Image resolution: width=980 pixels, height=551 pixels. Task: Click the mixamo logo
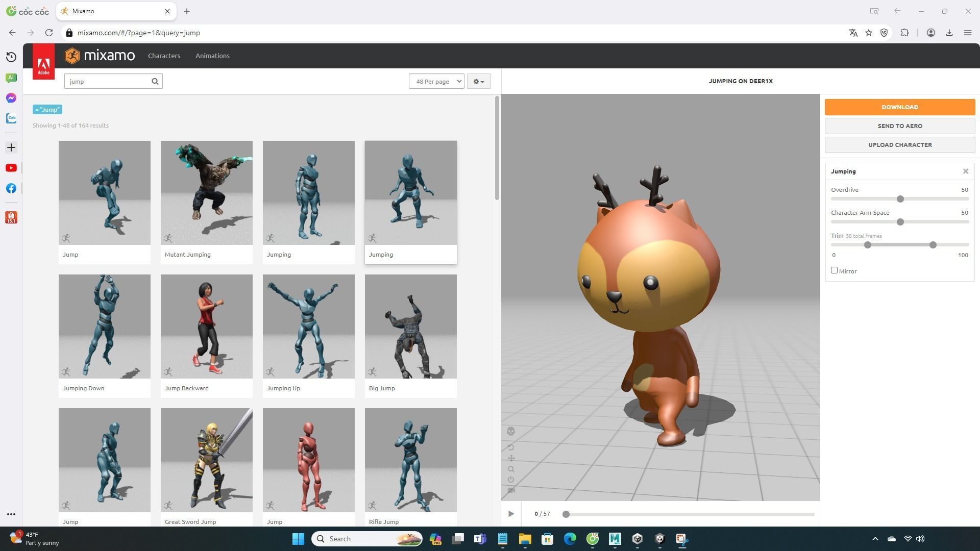(100, 56)
